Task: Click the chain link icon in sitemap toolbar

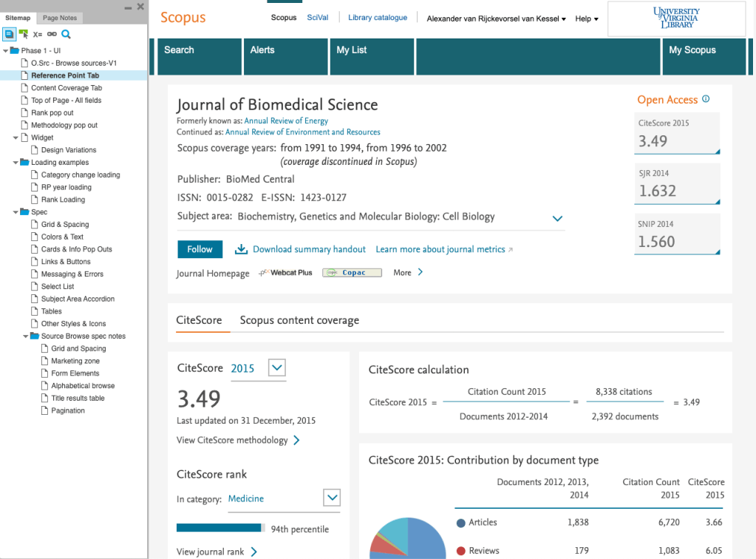Action: click(x=52, y=34)
